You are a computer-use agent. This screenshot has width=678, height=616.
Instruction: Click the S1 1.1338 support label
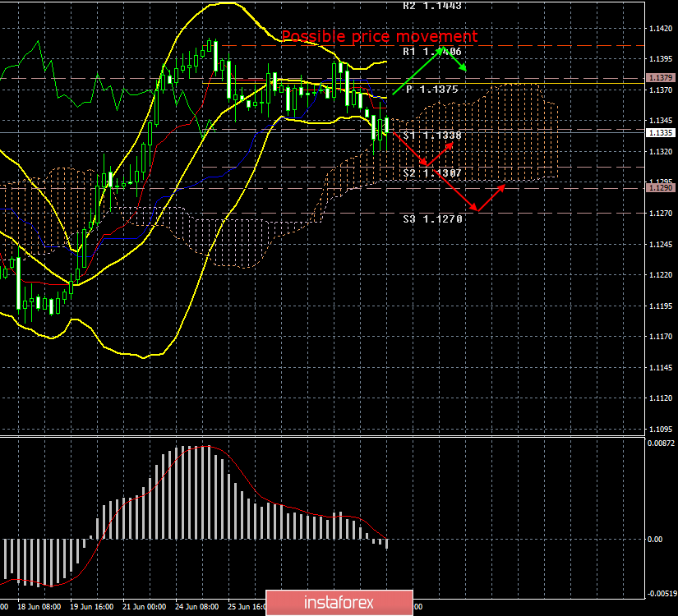(432, 136)
